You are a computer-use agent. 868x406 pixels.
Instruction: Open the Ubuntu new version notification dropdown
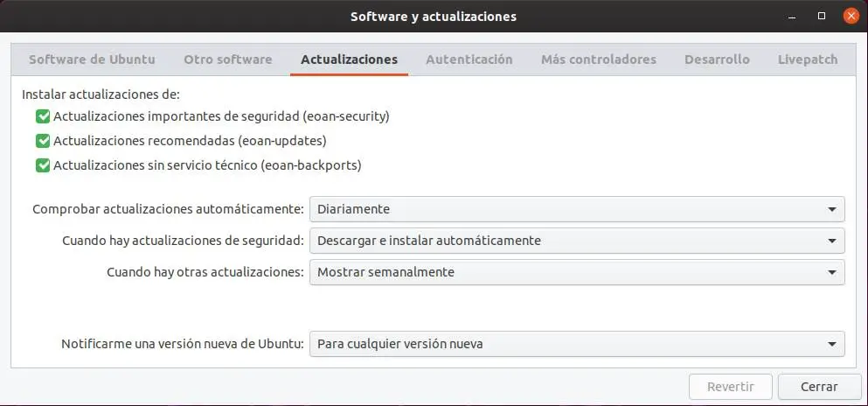[x=577, y=344]
